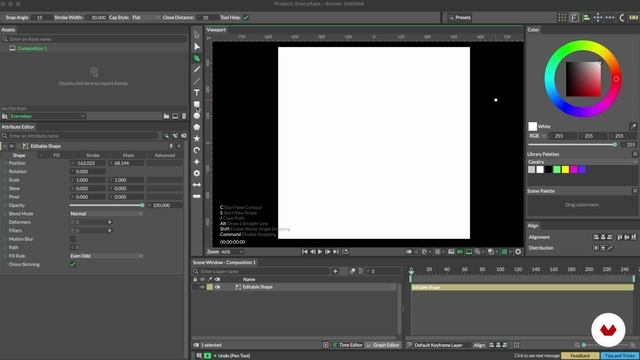The height and width of the screenshot is (360, 640).
Task: Switch to the Advanced tab
Action: [x=164, y=155]
